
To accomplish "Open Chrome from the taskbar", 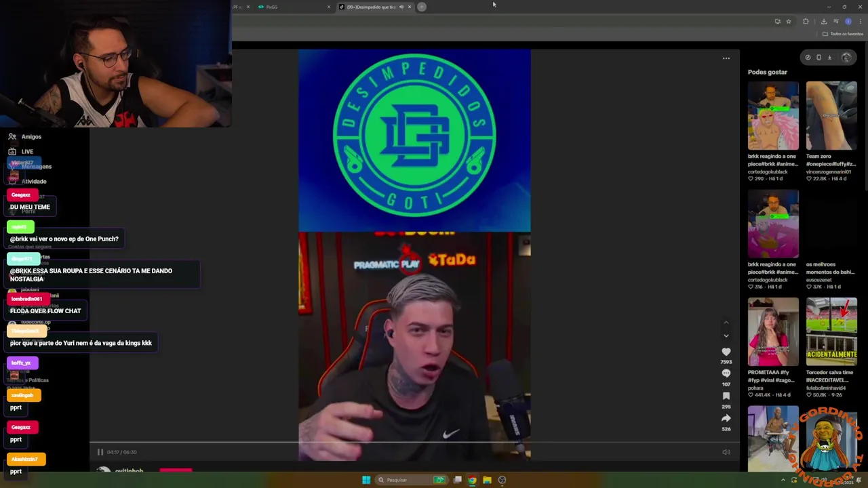I will point(472,480).
